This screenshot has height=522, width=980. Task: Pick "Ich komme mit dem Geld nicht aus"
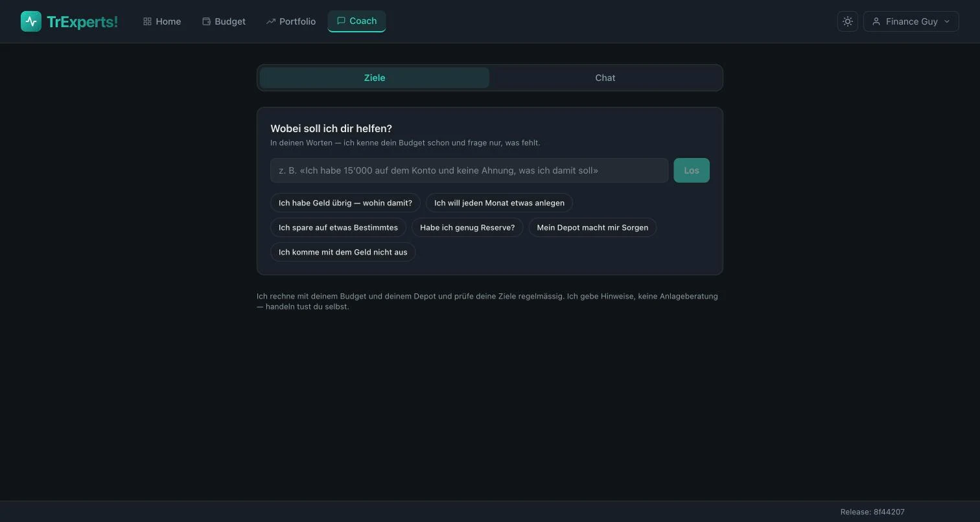point(343,252)
